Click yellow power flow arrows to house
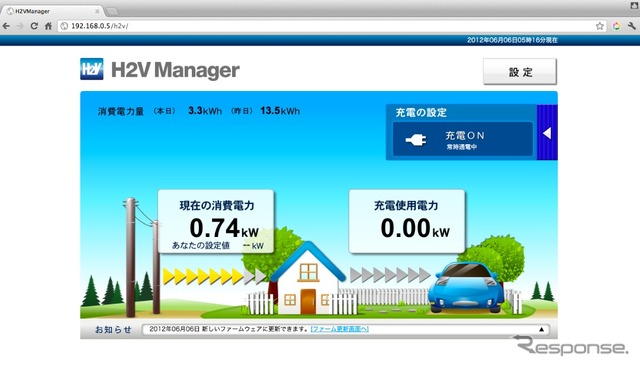 coord(214,276)
